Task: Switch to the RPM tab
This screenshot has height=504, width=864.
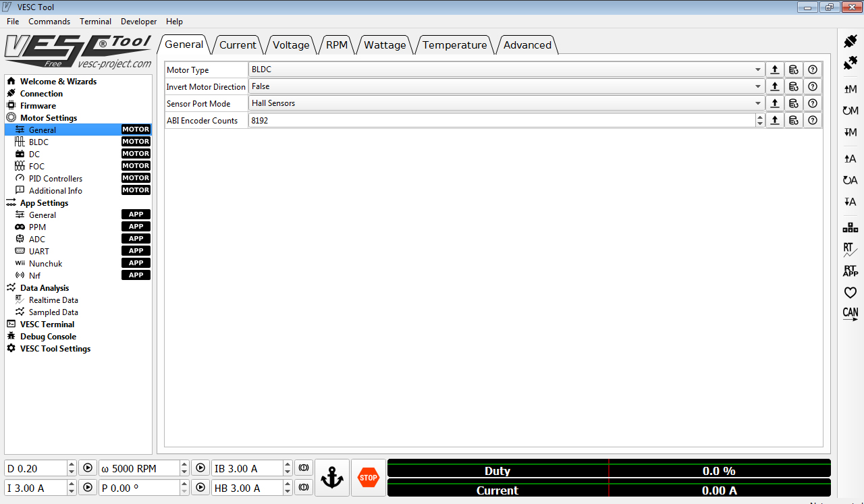Action: tap(337, 45)
